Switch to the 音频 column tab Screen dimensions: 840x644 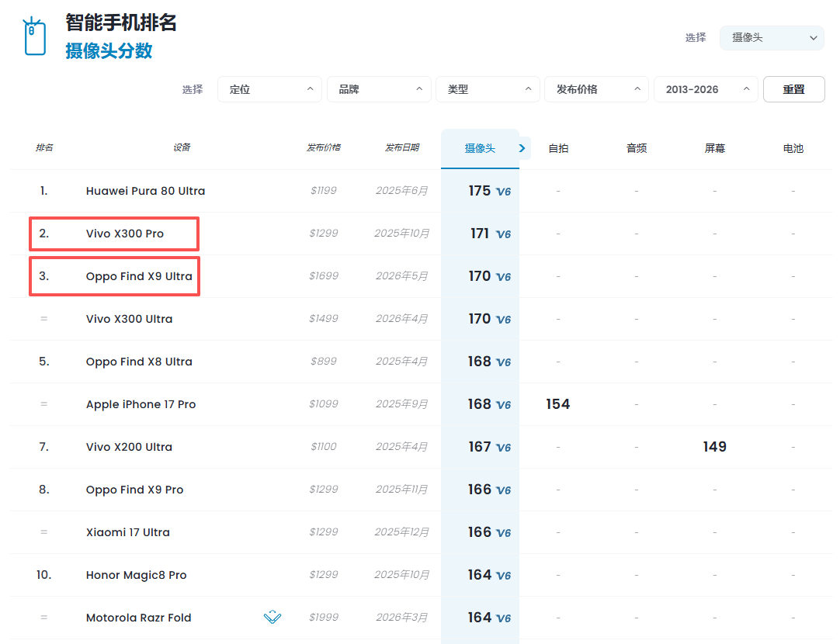637,149
